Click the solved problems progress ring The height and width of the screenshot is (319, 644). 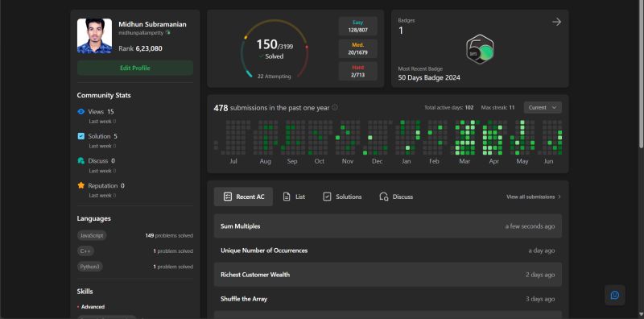(274, 49)
